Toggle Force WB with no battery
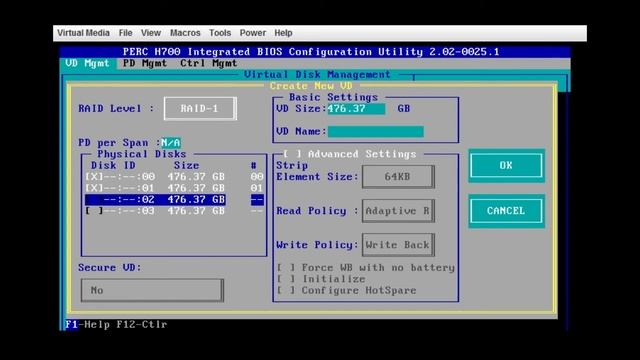The image size is (640, 360). tap(286, 268)
